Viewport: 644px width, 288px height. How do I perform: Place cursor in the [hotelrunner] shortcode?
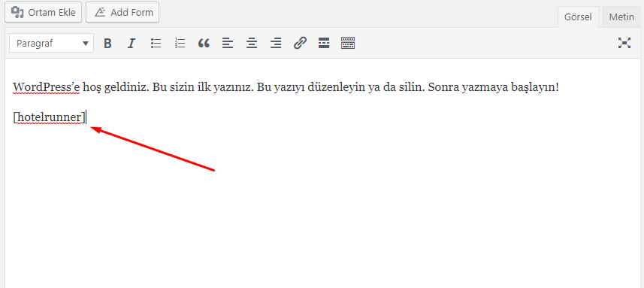[50, 117]
